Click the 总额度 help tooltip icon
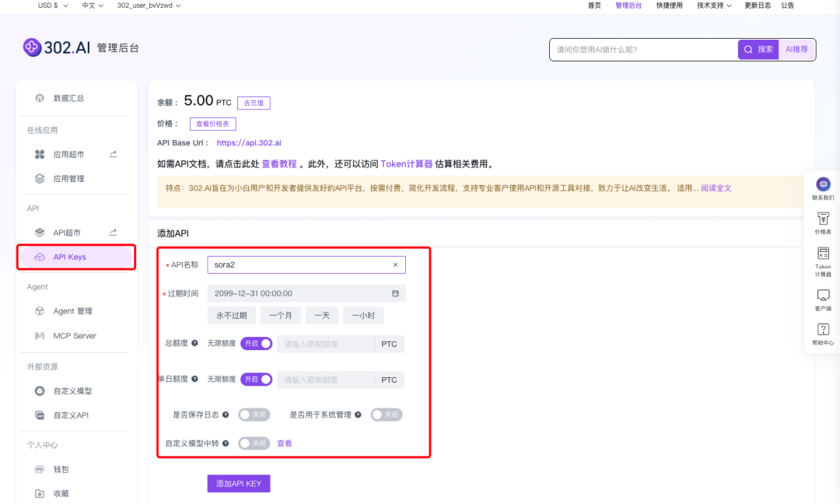The image size is (840, 504). [194, 343]
